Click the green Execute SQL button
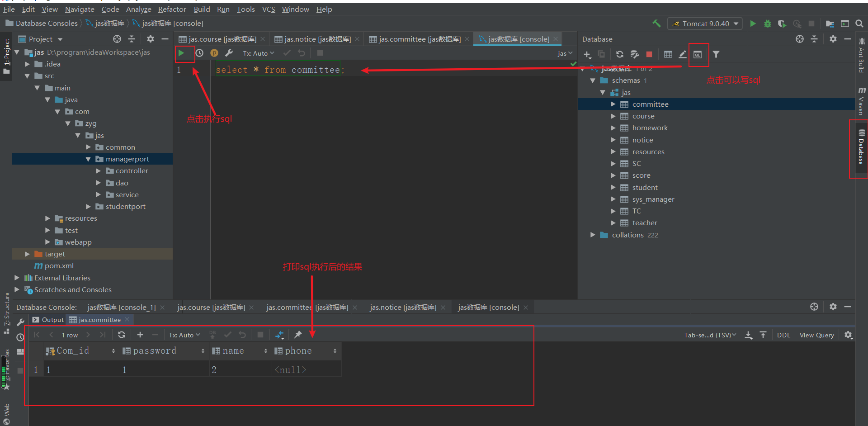This screenshot has width=868, height=426. coord(181,53)
